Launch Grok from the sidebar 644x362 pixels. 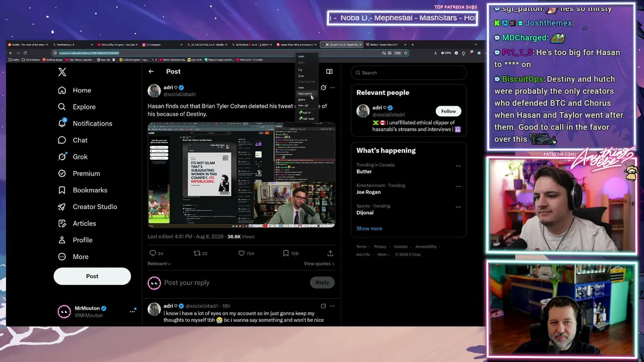[x=72, y=157]
